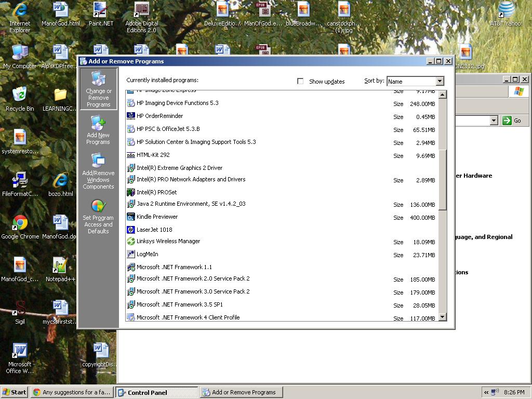Open Add New Programs sidebar icon

tap(98, 130)
